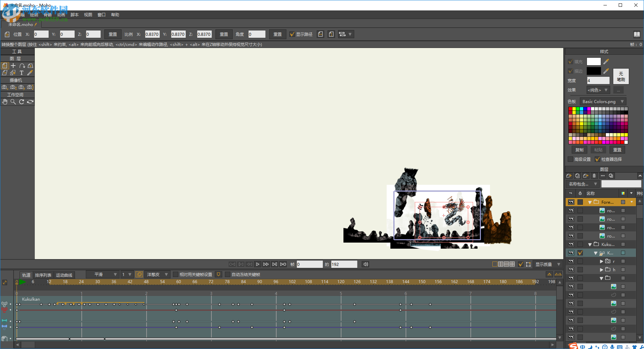The image size is (644, 349).
Task: Select the Add Text layer tool
Action: [22, 73]
